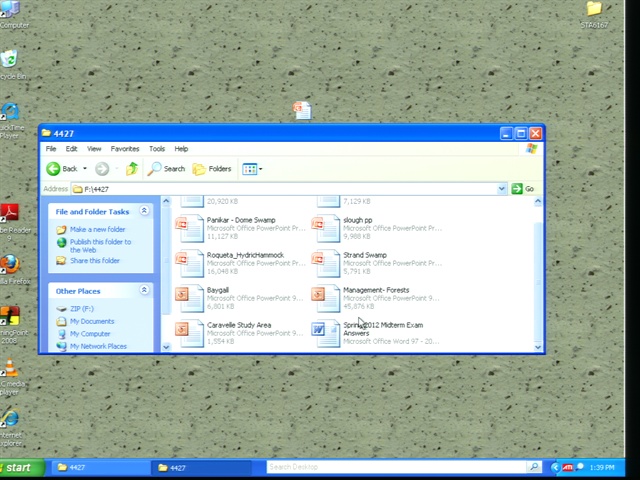Open the Search magnifier tool
This screenshot has height=480, width=640.
[166, 169]
